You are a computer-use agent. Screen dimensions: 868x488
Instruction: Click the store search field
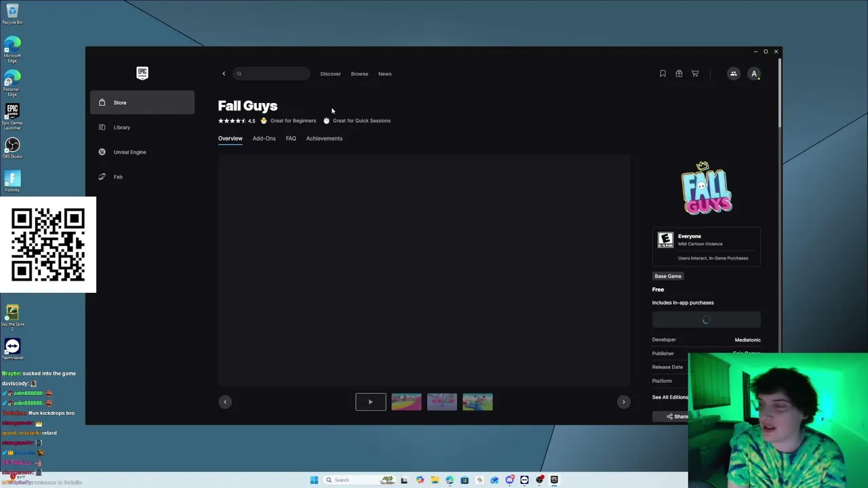[272, 74]
